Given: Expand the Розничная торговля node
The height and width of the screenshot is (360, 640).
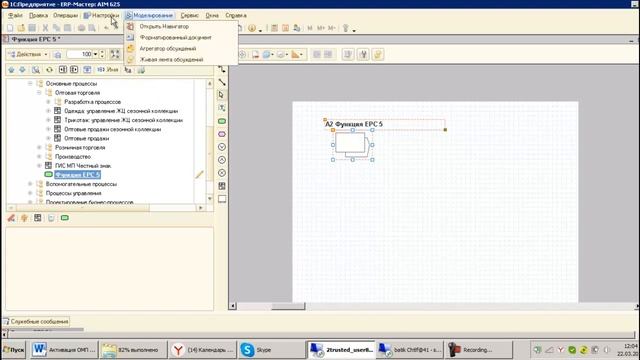Looking at the screenshot, I should tap(39, 147).
